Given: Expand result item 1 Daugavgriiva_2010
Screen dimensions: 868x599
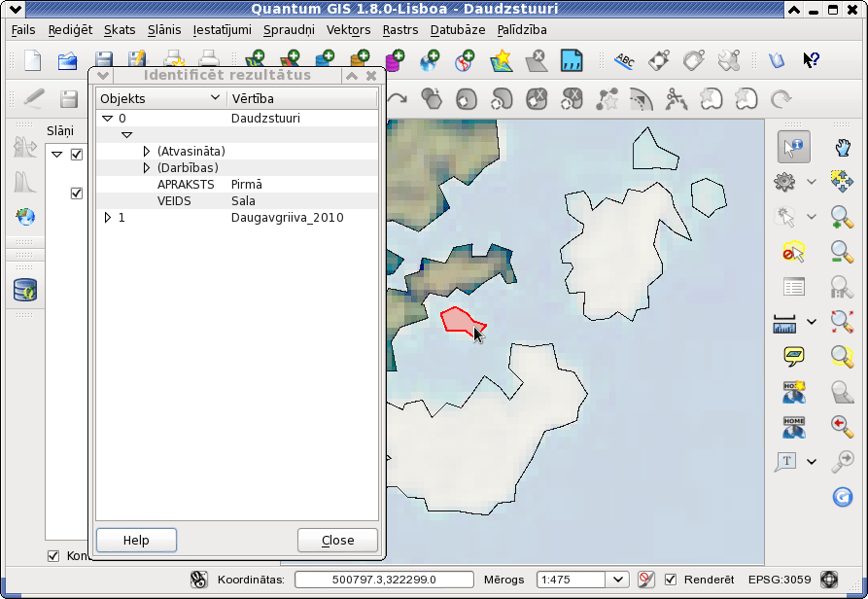Looking at the screenshot, I should [x=107, y=218].
